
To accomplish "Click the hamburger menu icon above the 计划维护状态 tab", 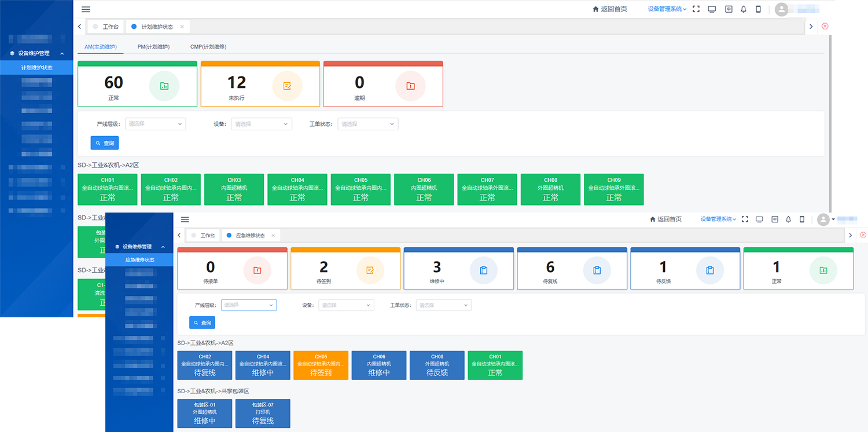I will point(86,9).
